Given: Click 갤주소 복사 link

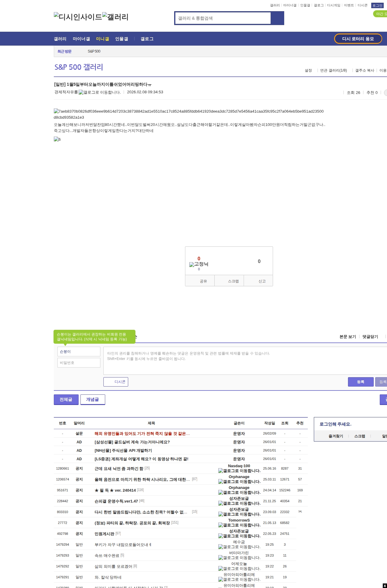Looking at the screenshot, I should 365,70.
